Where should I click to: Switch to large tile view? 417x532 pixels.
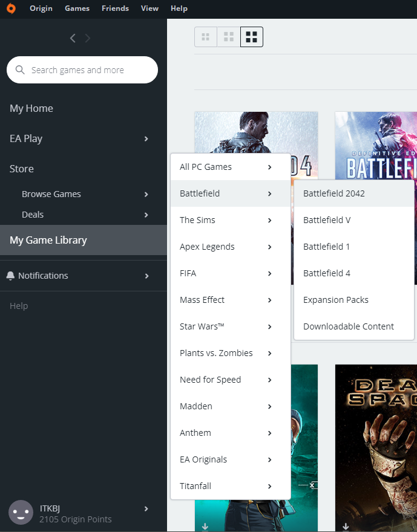(x=252, y=37)
